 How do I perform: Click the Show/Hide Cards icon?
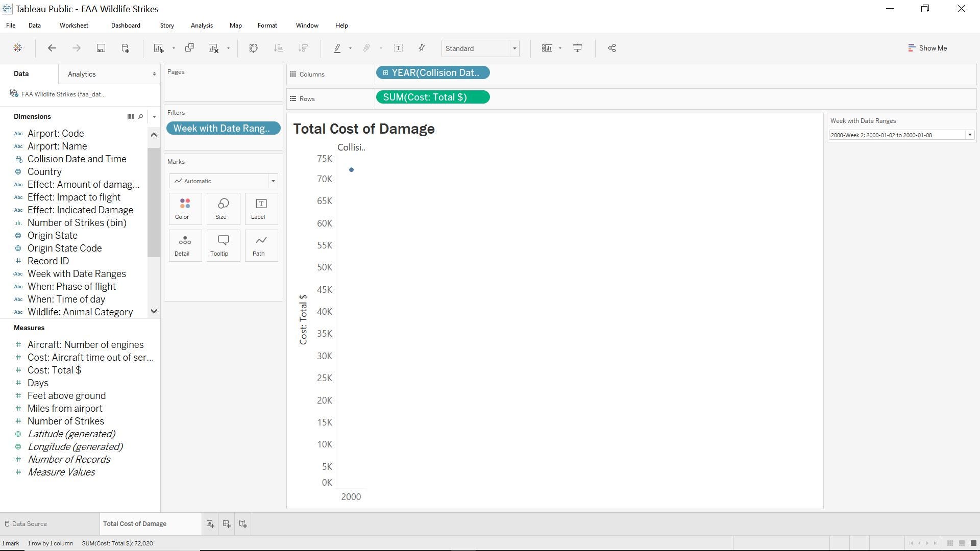[x=547, y=48]
